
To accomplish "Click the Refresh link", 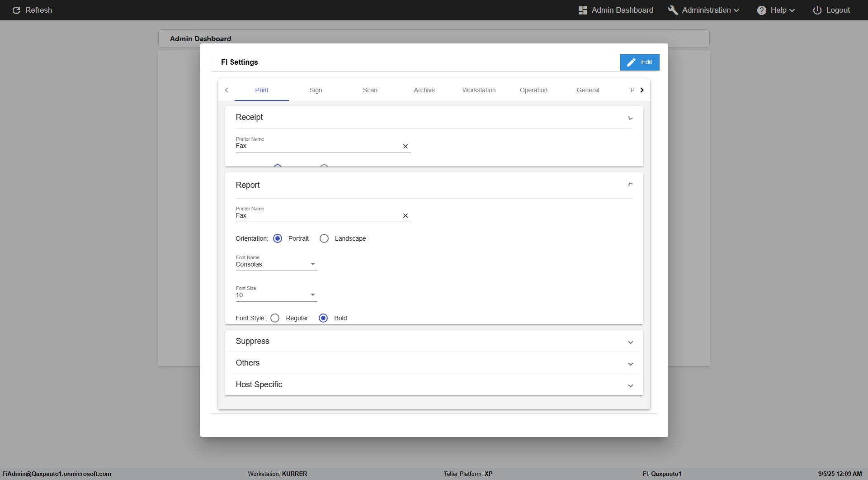I will click(x=33, y=10).
